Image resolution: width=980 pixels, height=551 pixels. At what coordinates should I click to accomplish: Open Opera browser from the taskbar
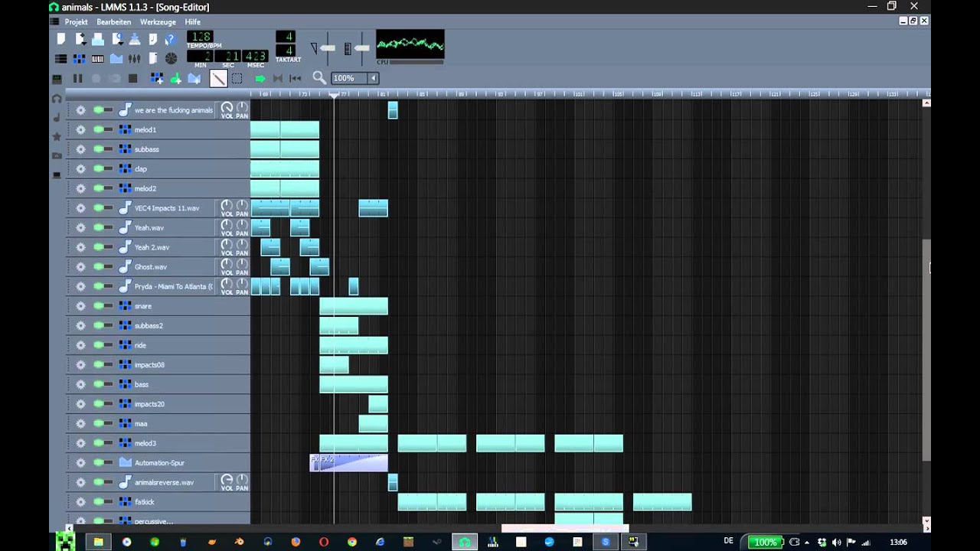[324, 542]
